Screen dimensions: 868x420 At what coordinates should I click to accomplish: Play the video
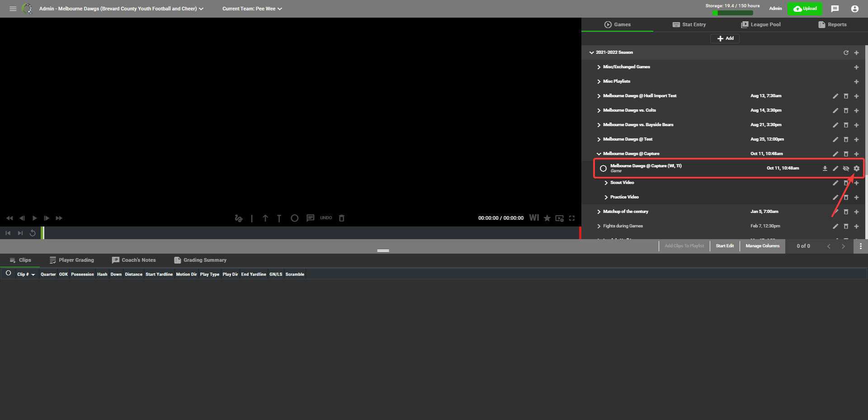click(x=34, y=218)
